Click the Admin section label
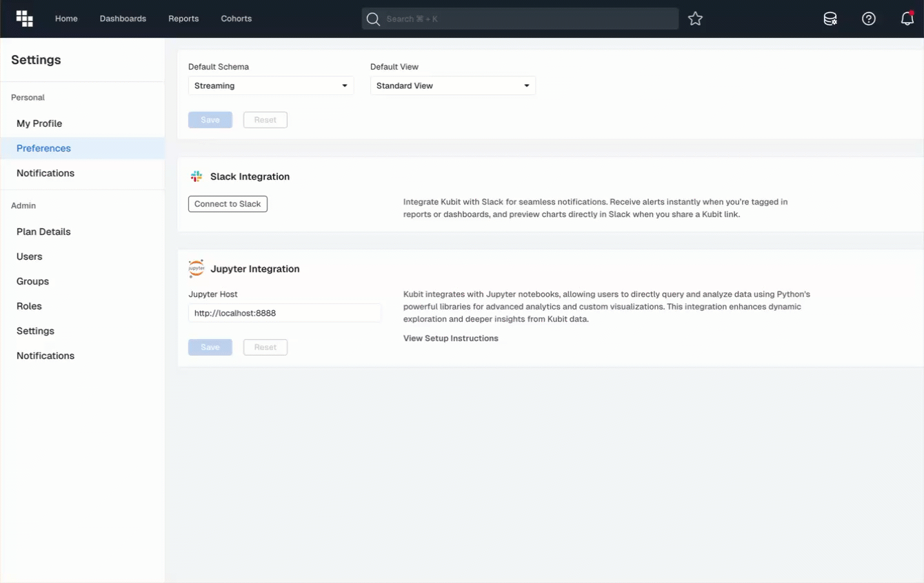 click(23, 206)
